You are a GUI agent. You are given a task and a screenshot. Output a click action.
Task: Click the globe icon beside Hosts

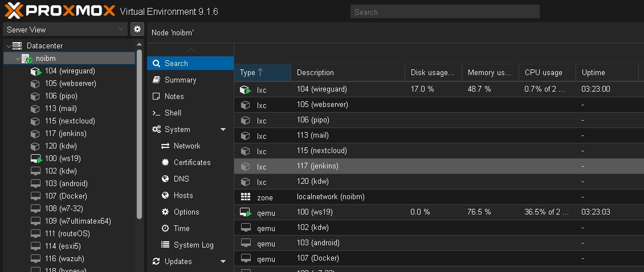click(x=165, y=195)
